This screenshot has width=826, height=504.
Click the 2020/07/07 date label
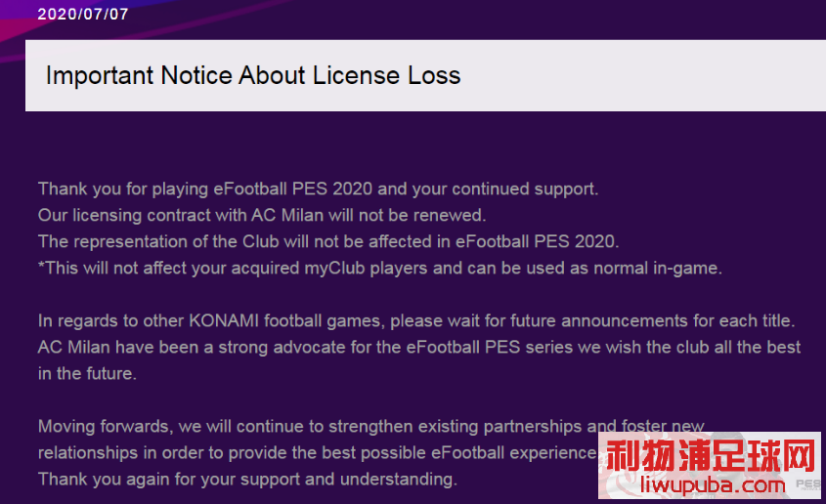coord(83,14)
